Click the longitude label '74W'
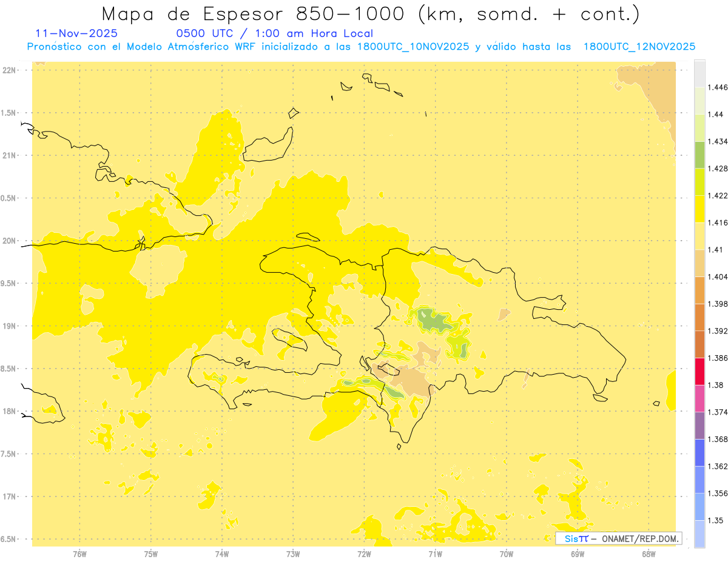728x562 pixels. [x=222, y=554]
